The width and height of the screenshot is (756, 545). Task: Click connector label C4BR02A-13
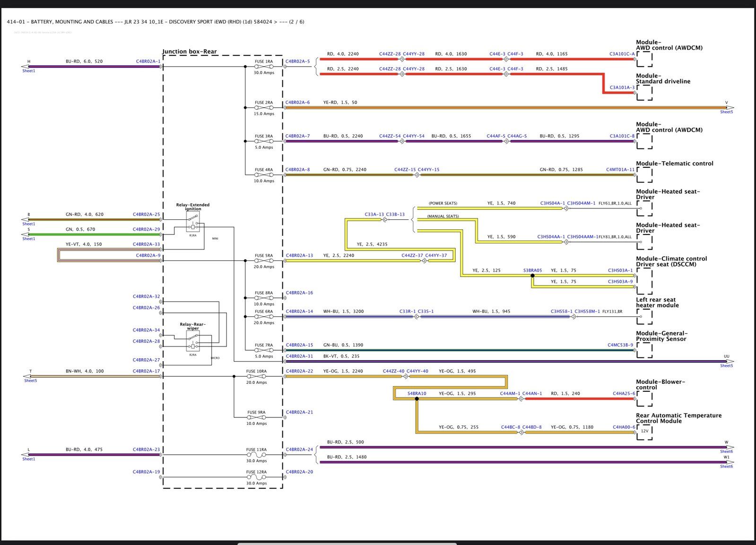(299, 256)
